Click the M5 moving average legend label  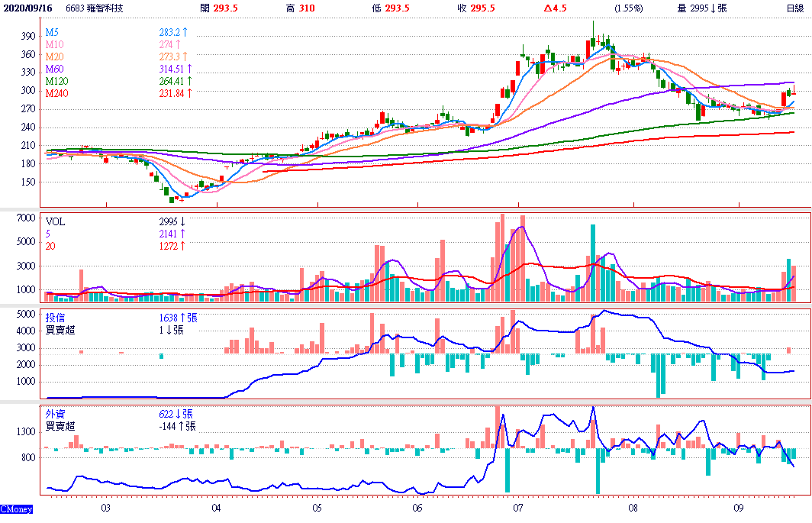tap(52, 33)
